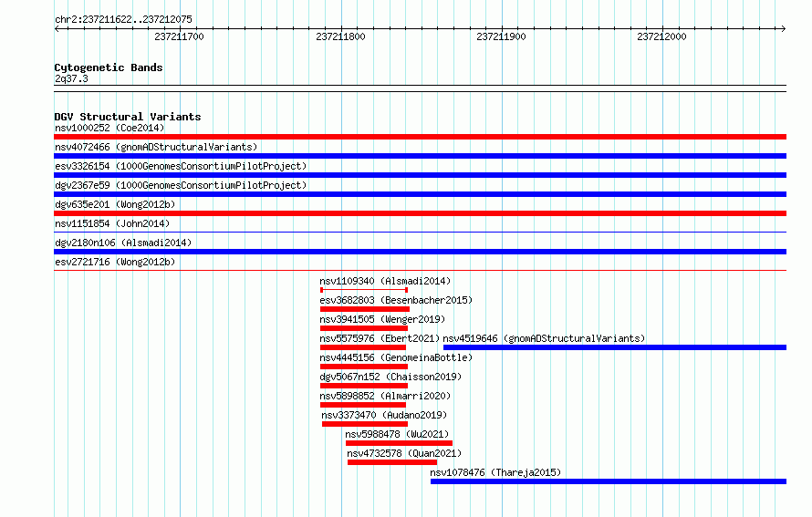Screen dimensions: 812x517
Task: Click the red nsv4445156 variant bar
Action: tap(364, 367)
